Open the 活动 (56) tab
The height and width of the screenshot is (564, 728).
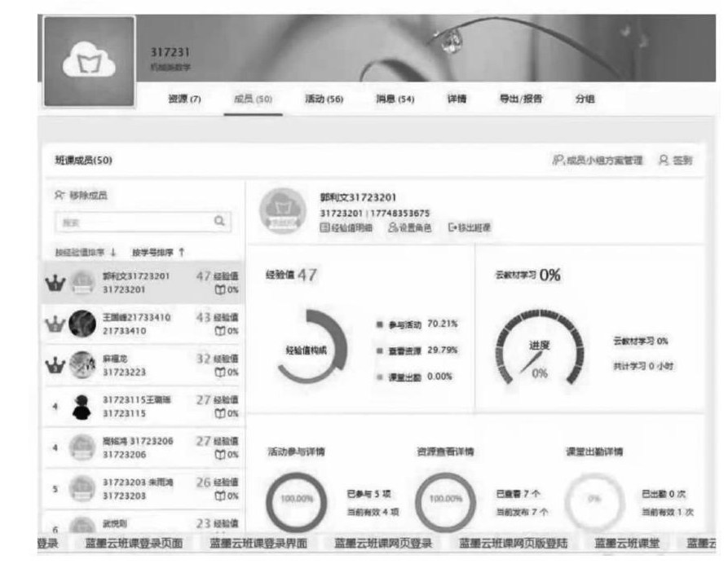[x=323, y=99]
